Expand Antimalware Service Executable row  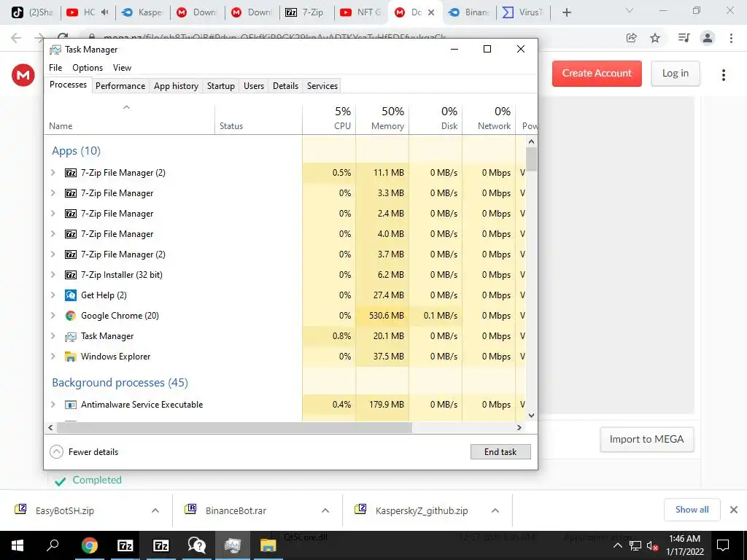tap(53, 405)
